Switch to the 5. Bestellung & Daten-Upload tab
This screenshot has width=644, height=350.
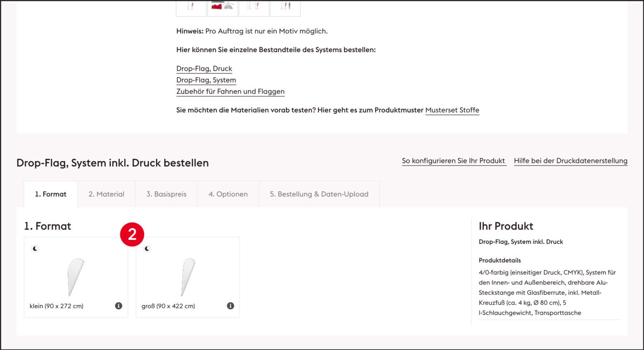(x=319, y=194)
